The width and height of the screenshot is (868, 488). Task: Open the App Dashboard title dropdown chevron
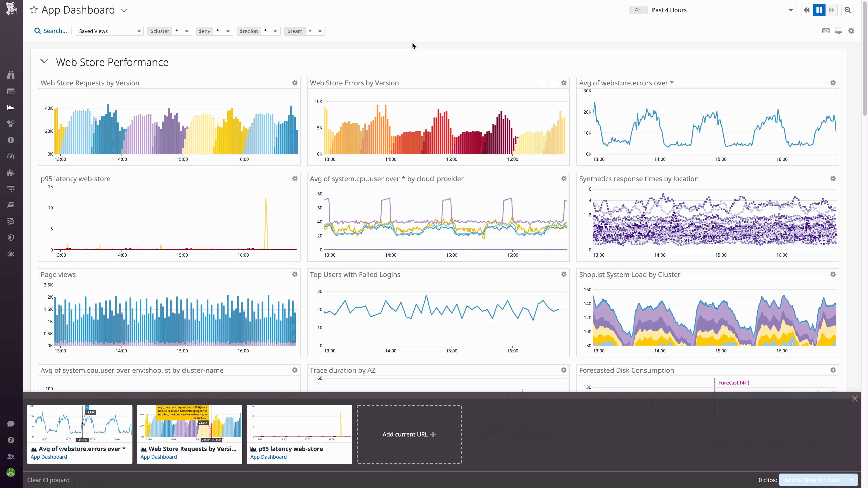pyautogui.click(x=124, y=10)
